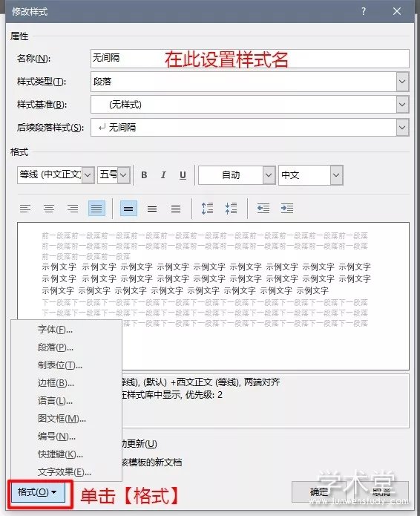The width and height of the screenshot is (420, 516).
Task: Select justified alignment icon
Action: click(96, 209)
